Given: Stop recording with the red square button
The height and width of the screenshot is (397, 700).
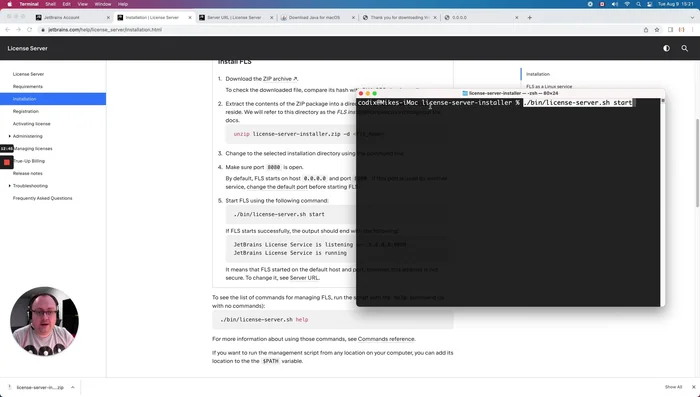Looking at the screenshot, I should pyautogui.click(x=7, y=162).
